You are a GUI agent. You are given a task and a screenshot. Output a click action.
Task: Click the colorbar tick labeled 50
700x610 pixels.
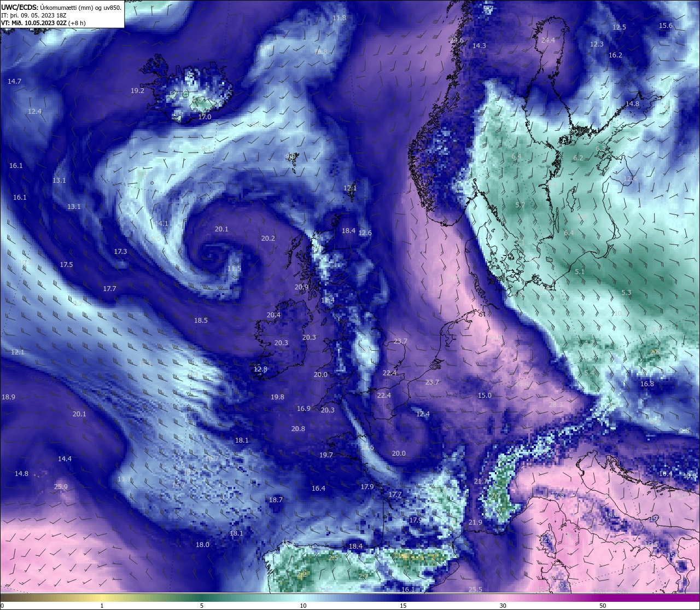tap(603, 606)
